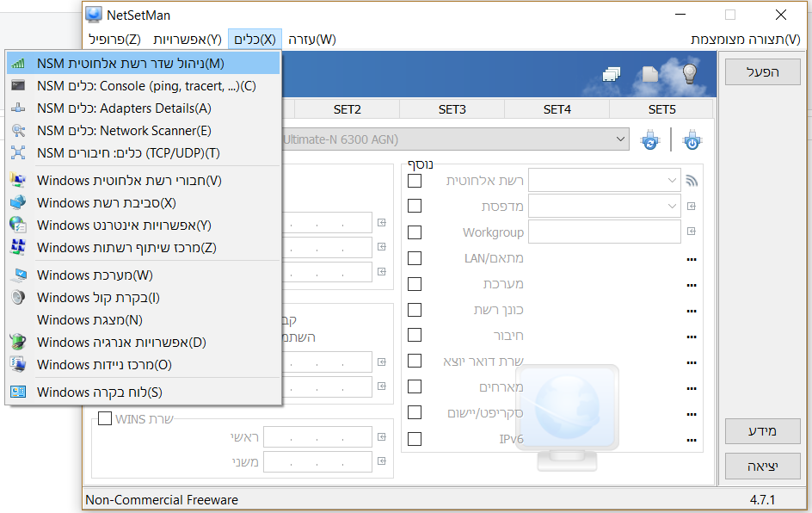Click the wireless signal icon beside רשת אלחוטית
This screenshot has width=812, height=513.
pos(692,181)
